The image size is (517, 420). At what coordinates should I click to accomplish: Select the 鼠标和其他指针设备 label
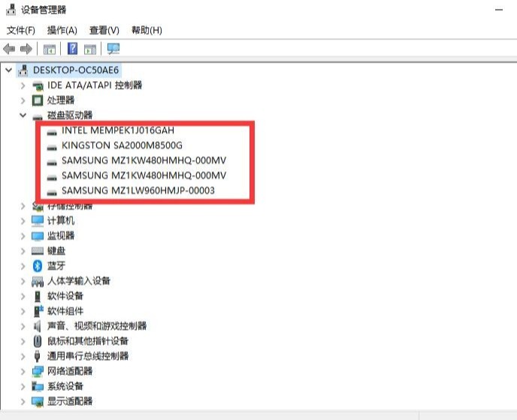88,341
